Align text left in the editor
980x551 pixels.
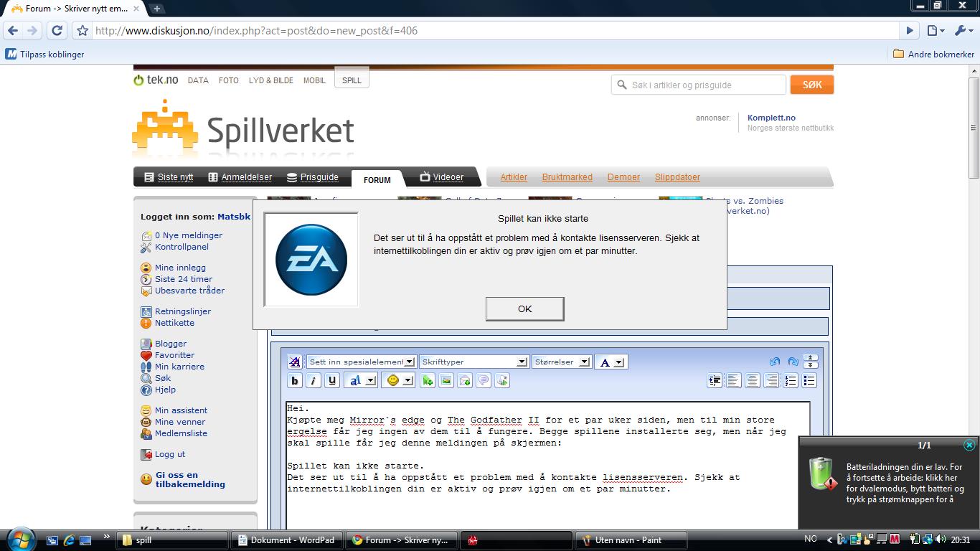tap(733, 381)
